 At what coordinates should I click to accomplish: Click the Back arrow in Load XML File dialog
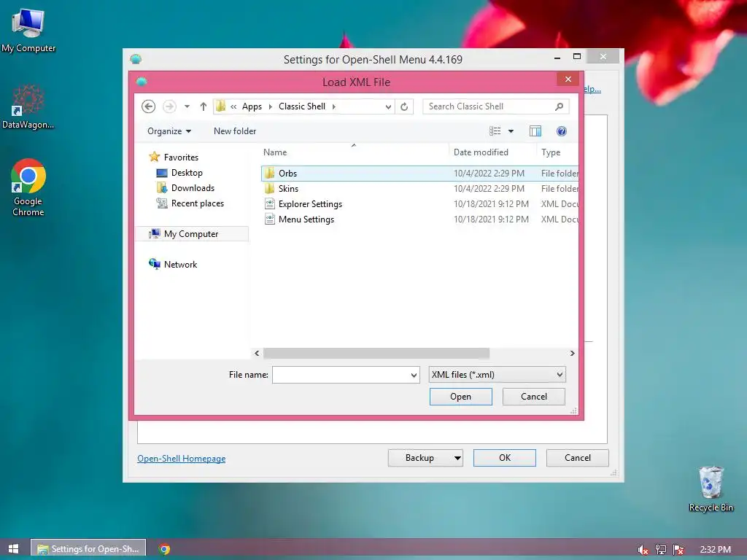149,106
